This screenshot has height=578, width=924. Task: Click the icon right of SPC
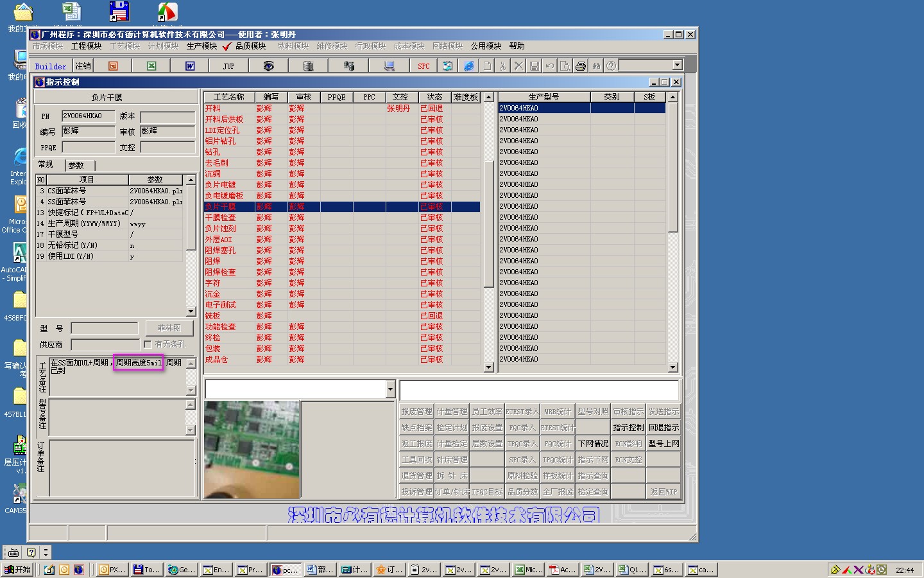coord(447,66)
